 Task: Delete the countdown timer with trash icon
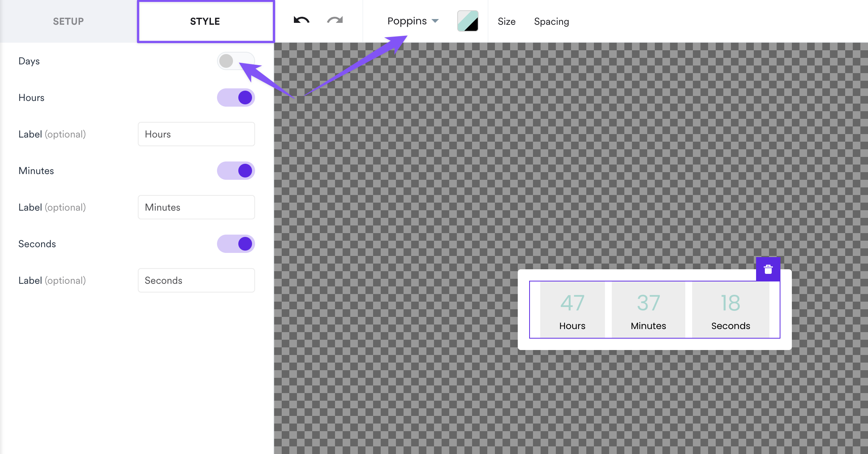pos(768,269)
